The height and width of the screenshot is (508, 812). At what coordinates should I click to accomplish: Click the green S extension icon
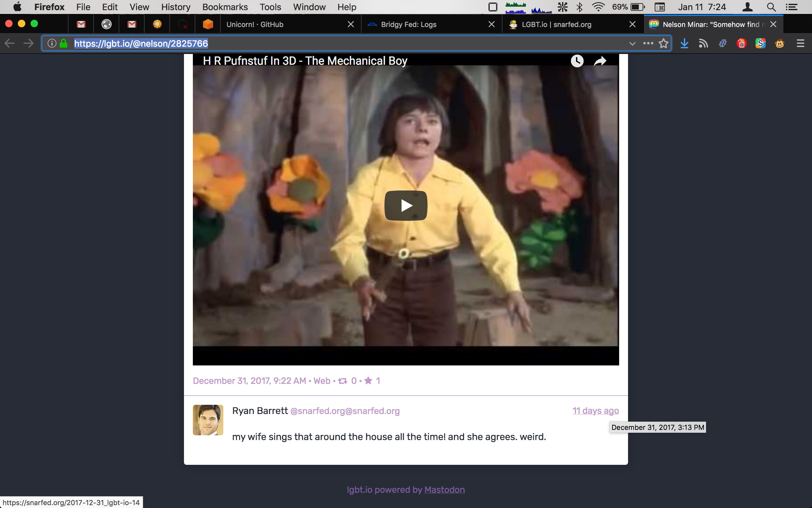click(760, 43)
